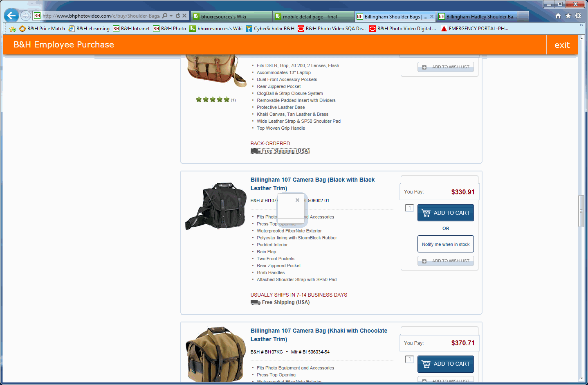Click Notify me when in stock

pyautogui.click(x=446, y=244)
